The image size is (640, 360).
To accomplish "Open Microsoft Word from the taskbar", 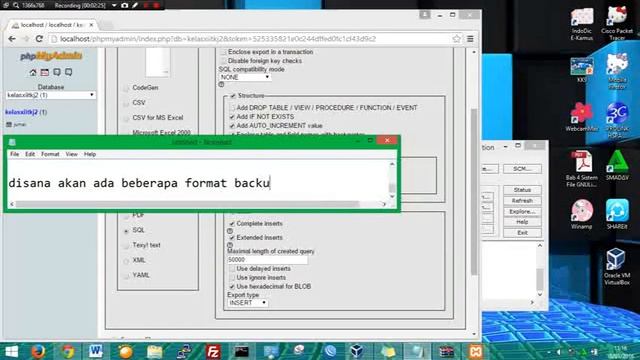I will click(x=96, y=351).
